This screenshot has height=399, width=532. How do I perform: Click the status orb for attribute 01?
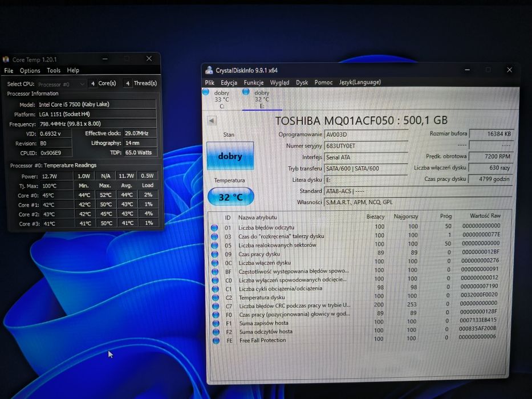click(214, 227)
